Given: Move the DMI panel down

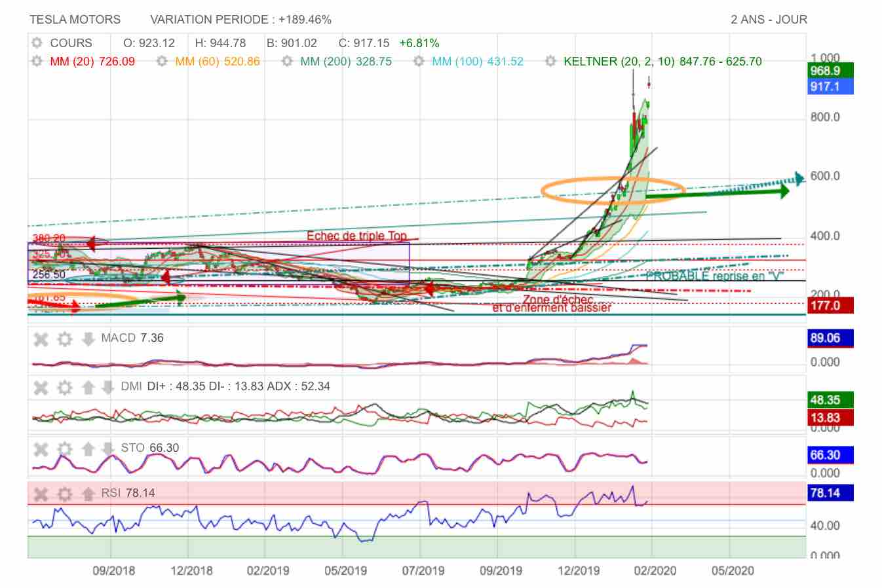Looking at the screenshot, I should [x=108, y=388].
